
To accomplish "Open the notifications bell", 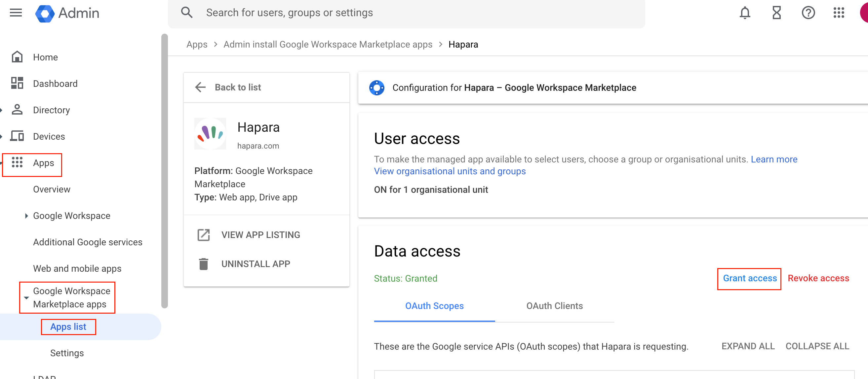I will click(x=745, y=13).
